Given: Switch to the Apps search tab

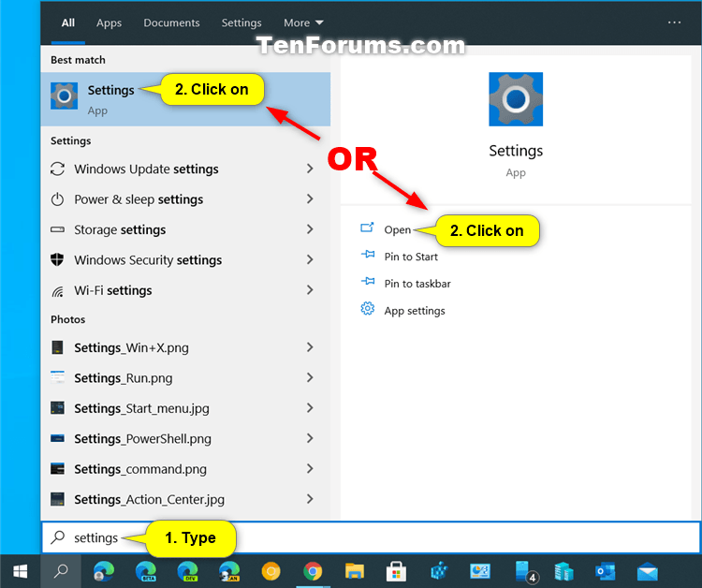Looking at the screenshot, I should (109, 22).
